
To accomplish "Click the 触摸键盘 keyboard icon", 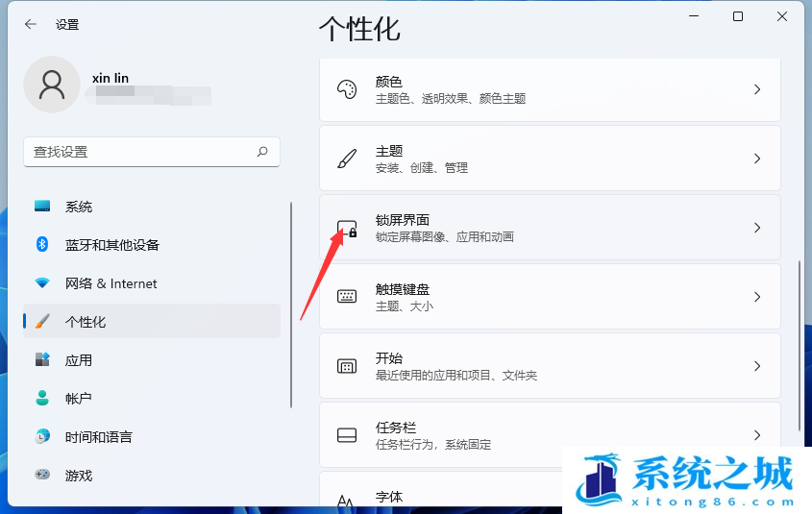I will pyautogui.click(x=347, y=297).
